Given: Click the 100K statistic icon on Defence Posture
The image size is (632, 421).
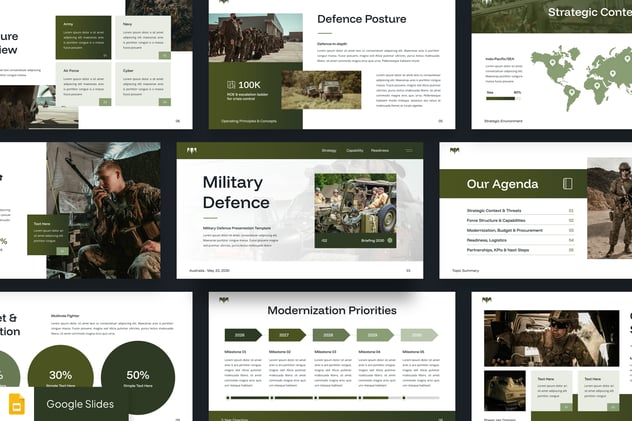Looking at the screenshot, I should [231, 85].
